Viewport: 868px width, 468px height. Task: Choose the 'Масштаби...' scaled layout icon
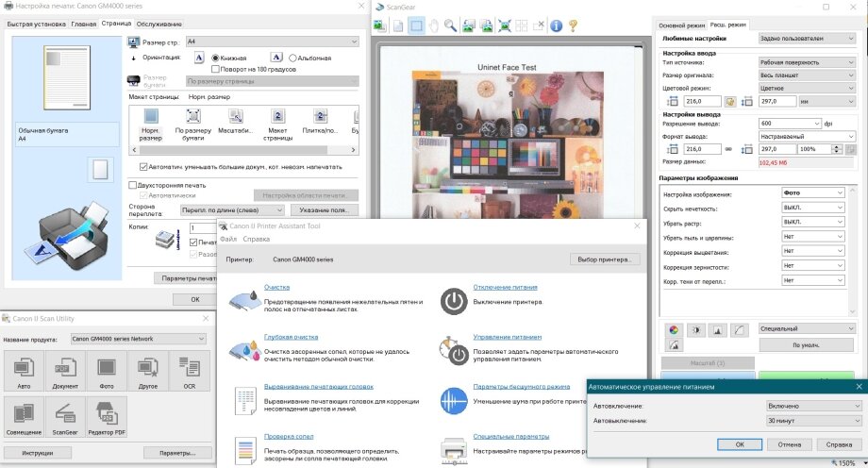tap(236, 123)
